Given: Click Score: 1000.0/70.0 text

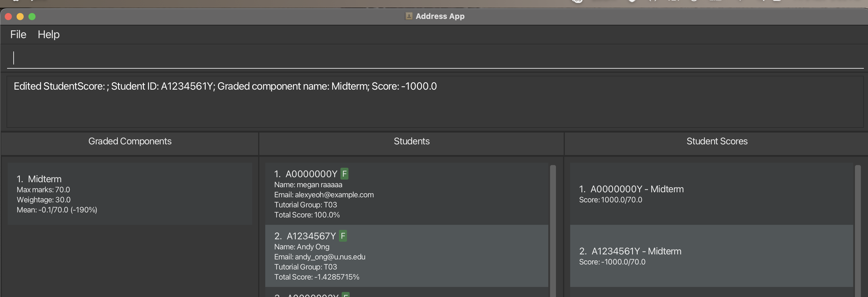Looking at the screenshot, I should coord(610,200).
